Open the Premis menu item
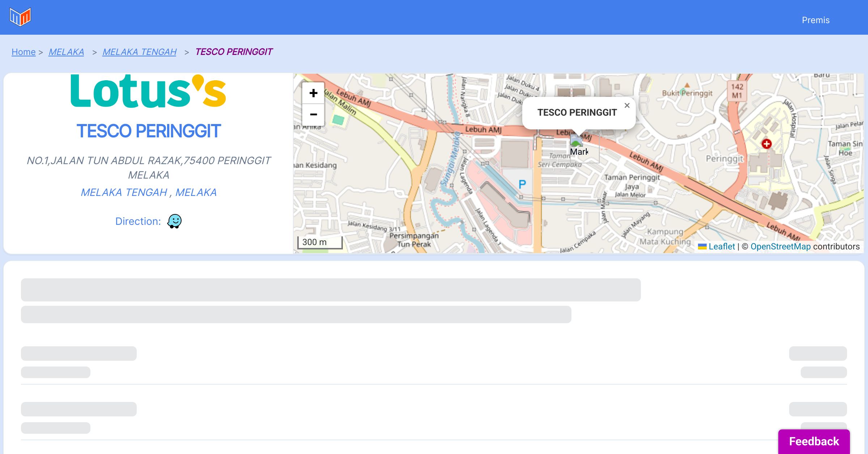 pos(816,20)
